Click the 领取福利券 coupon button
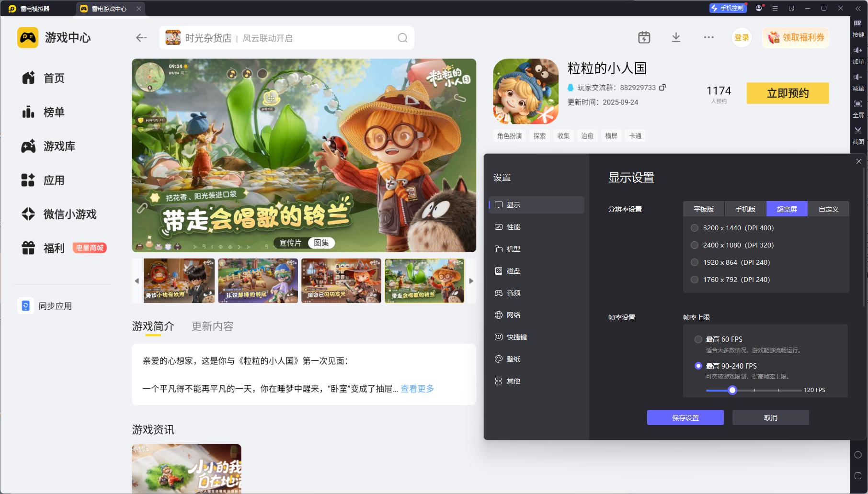This screenshot has width=868, height=494. pos(796,38)
